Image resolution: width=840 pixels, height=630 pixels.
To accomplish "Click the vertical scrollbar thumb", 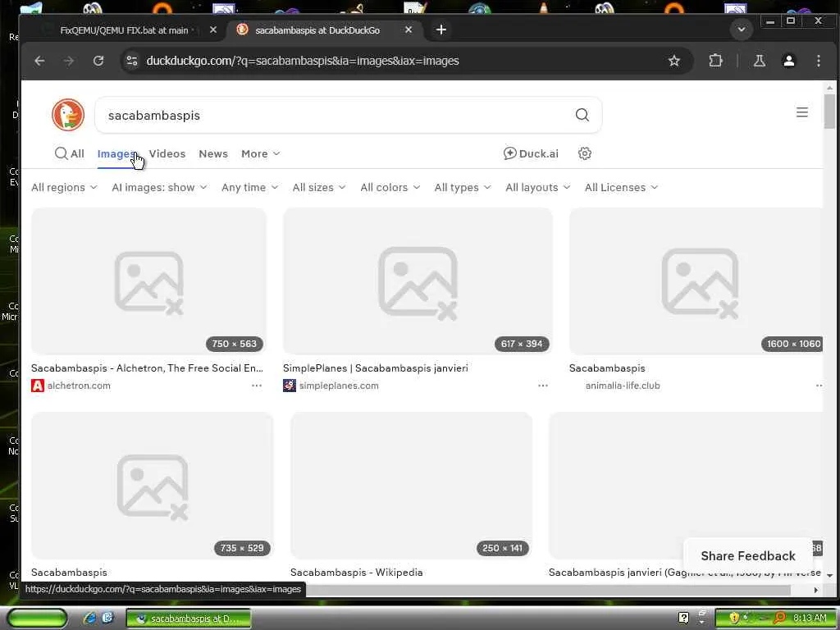I will [x=829, y=112].
